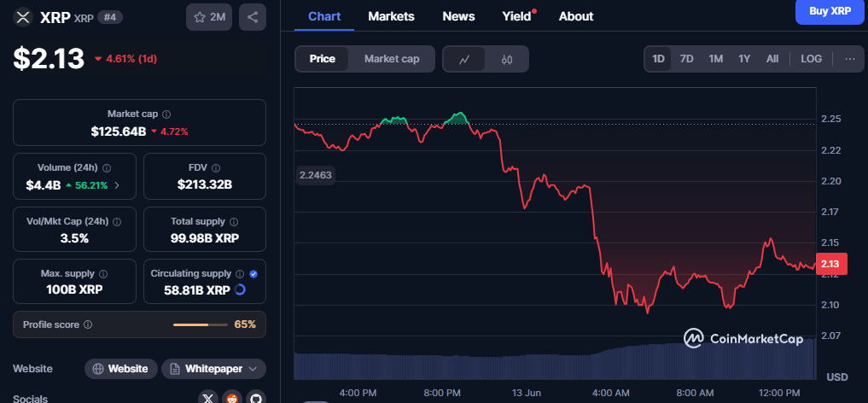
Task: Open the About tab
Action: tap(576, 16)
